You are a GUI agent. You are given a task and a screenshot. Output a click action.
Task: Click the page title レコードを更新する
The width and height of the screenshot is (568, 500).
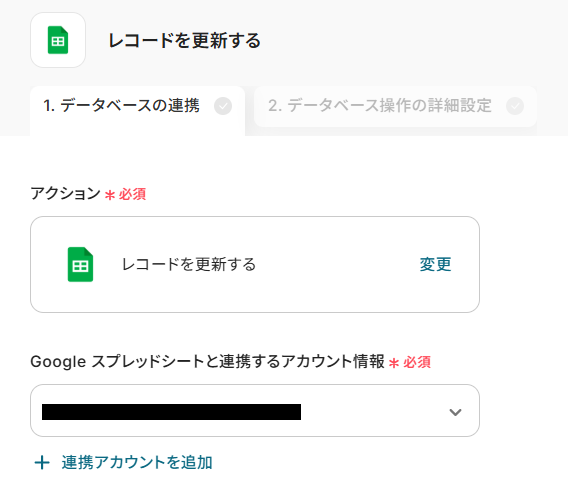[x=184, y=40]
